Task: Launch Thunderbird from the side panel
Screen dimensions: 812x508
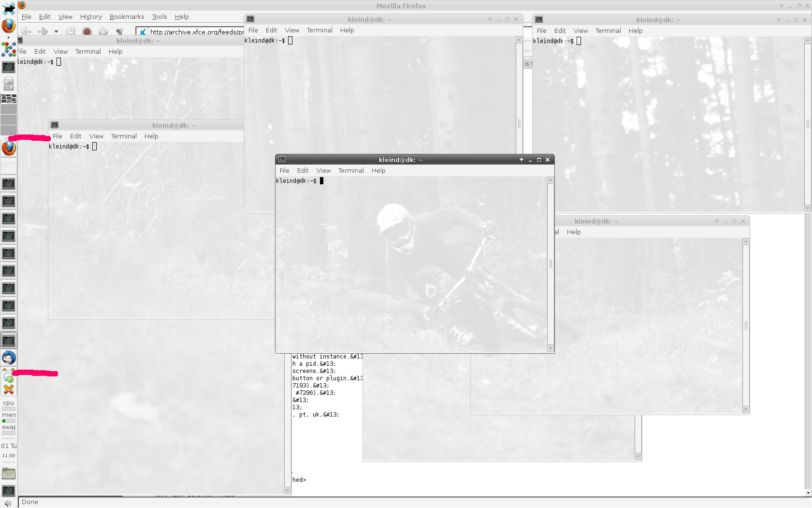Action: [x=9, y=358]
